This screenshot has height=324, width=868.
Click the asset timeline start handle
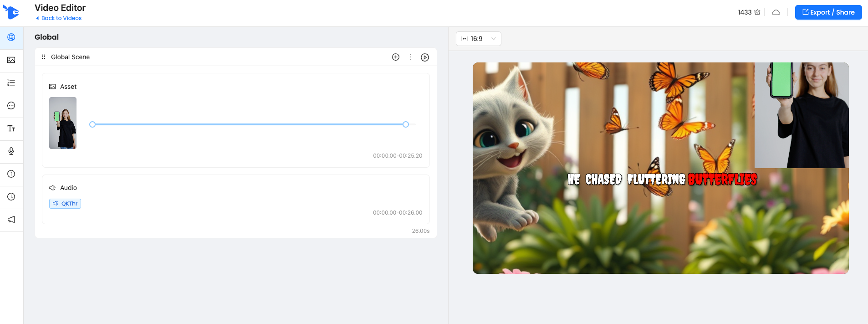[92, 124]
